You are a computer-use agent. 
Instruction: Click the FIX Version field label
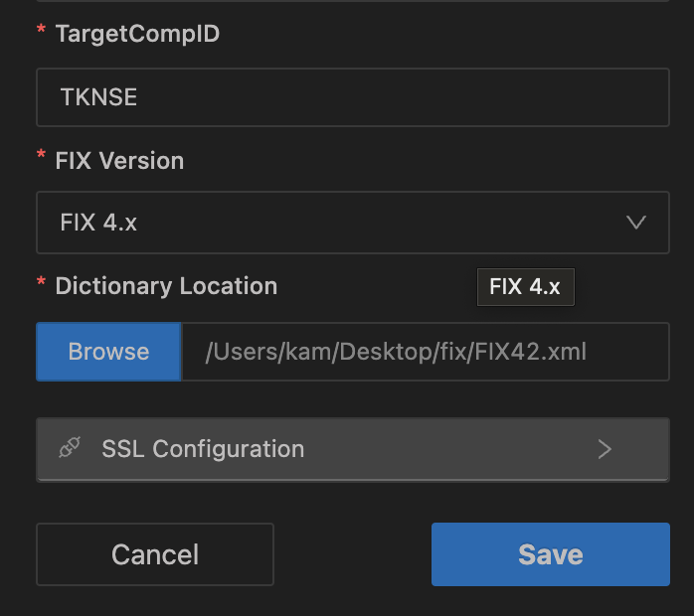[x=119, y=161]
